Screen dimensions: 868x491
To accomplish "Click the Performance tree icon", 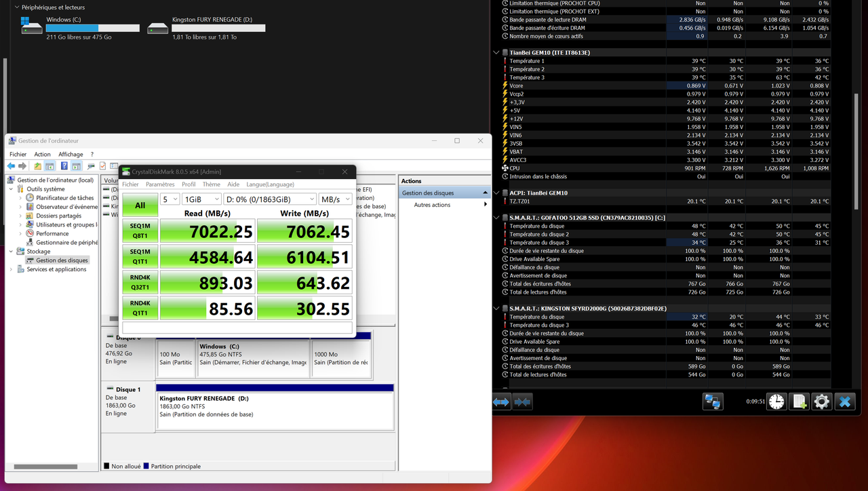I will (x=30, y=233).
